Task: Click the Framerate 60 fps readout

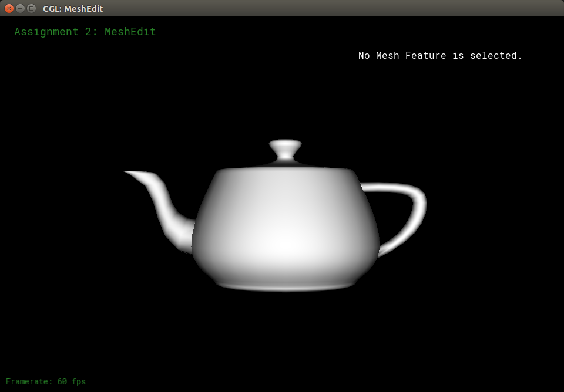Action: (x=46, y=381)
